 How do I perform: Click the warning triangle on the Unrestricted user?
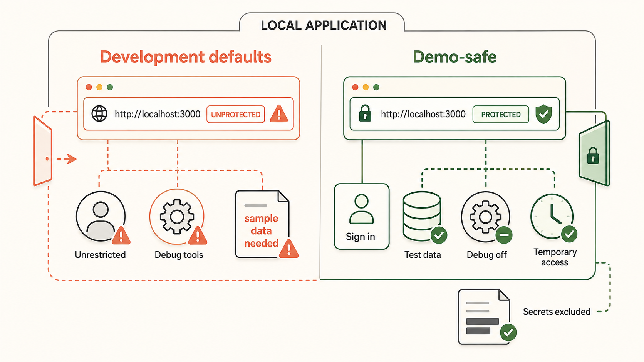pos(121,235)
